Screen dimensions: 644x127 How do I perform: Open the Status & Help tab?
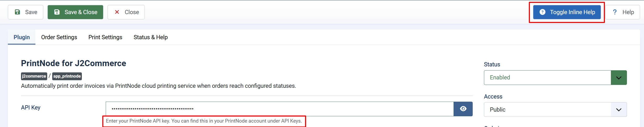tap(151, 37)
